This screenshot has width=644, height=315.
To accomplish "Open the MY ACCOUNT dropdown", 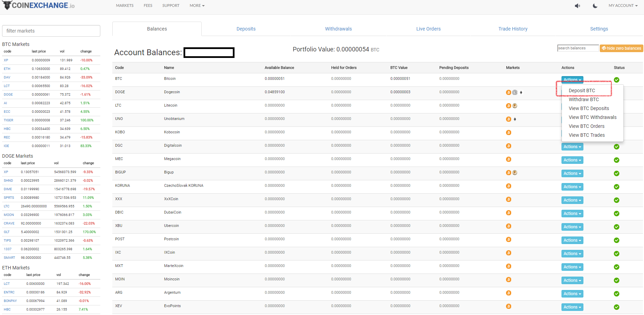I will 623,6.
